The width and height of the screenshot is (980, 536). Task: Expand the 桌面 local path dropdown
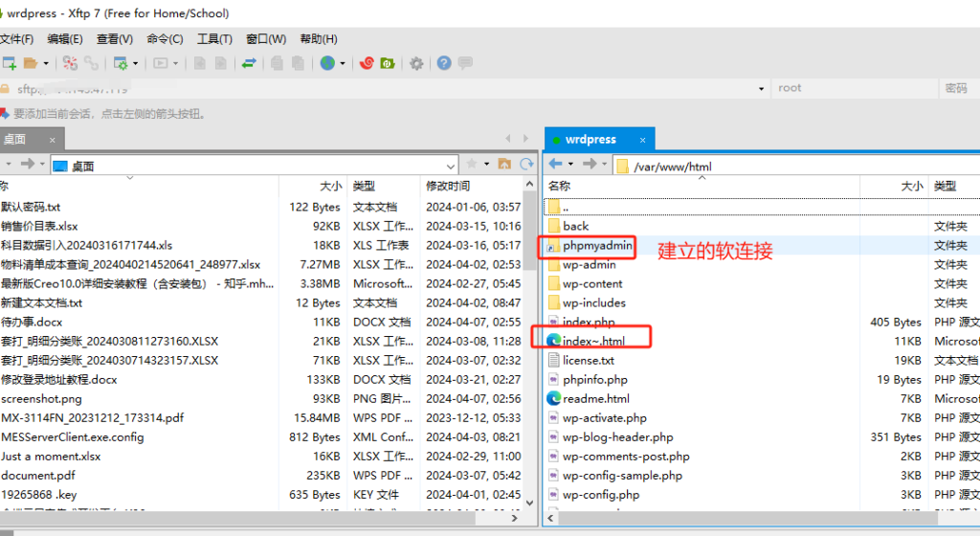tap(451, 167)
